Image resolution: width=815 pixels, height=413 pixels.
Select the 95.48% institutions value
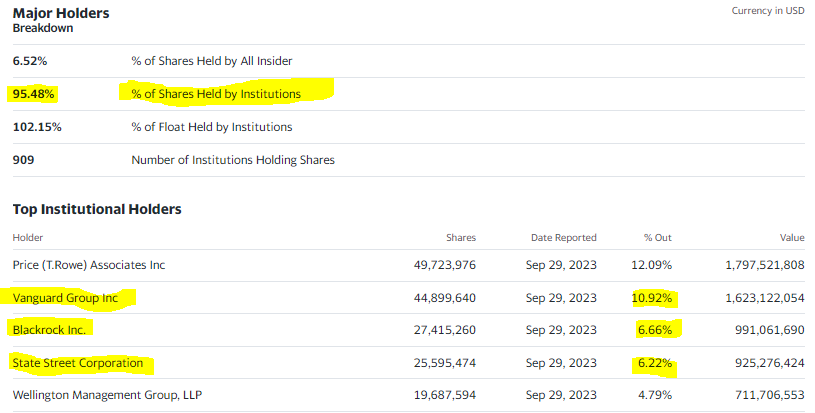pyautogui.click(x=33, y=94)
